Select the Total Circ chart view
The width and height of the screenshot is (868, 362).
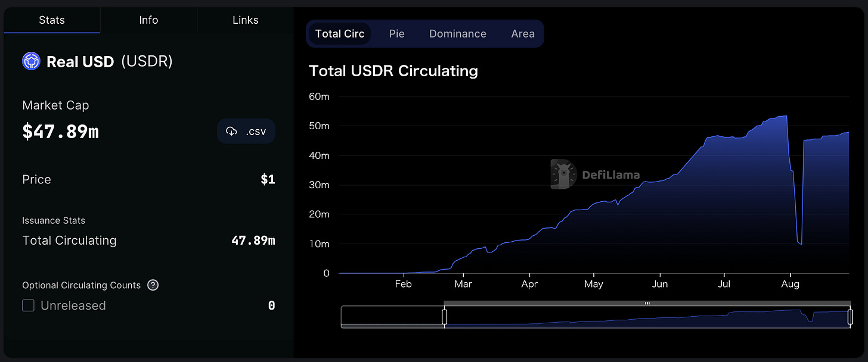pyautogui.click(x=340, y=34)
